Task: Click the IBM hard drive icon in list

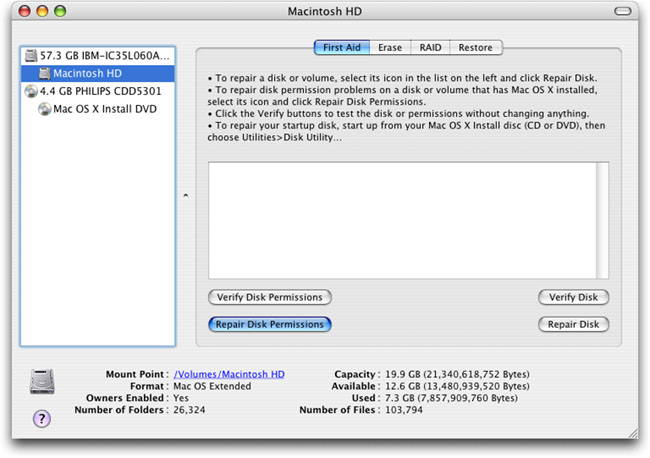Action: (31, 56)
